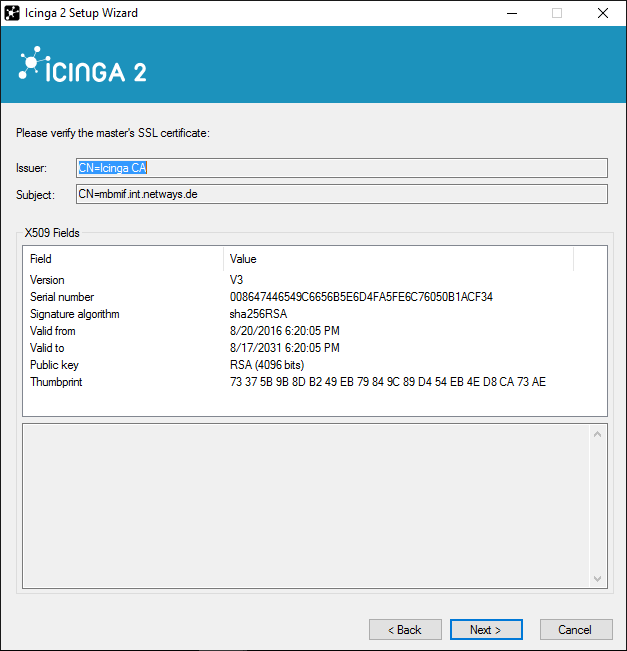The width and height of the screenshot is (627, 651).
Task: Click the Icinga icon in the title bar
Action: click(12, 13)
